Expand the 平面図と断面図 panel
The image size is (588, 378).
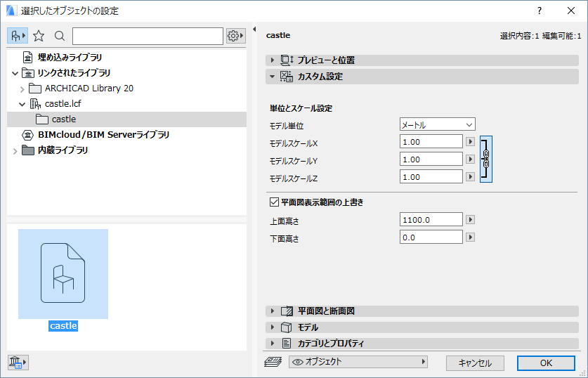[273, 311]
